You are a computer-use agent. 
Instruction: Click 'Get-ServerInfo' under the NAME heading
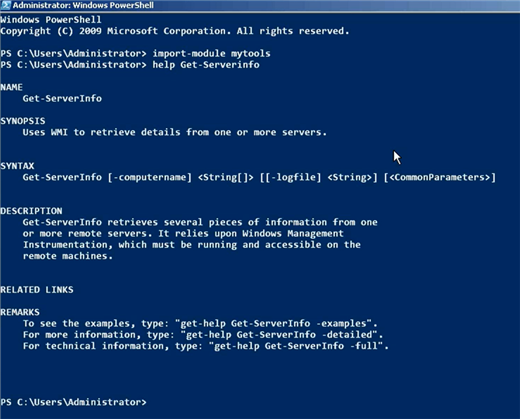point(62,98)
